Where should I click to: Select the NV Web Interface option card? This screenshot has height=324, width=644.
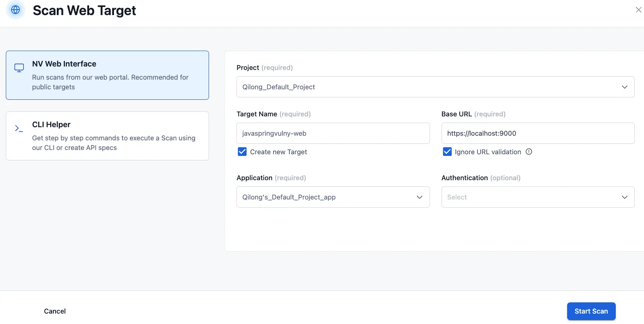coord(107,75)
